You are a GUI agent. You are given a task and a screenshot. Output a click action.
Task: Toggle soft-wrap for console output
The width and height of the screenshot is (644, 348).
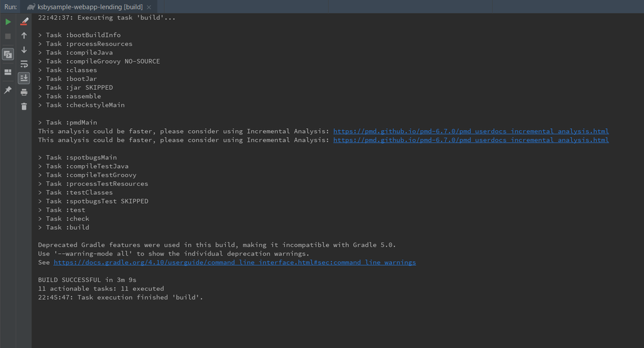pos(25,64)
